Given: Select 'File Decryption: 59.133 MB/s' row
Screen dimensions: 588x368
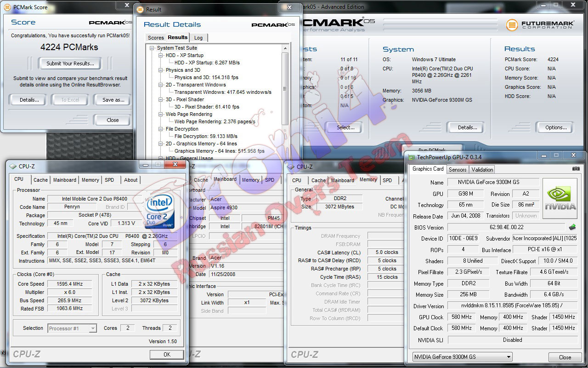Looking at the screenshot, I should (x=206, y=136).
